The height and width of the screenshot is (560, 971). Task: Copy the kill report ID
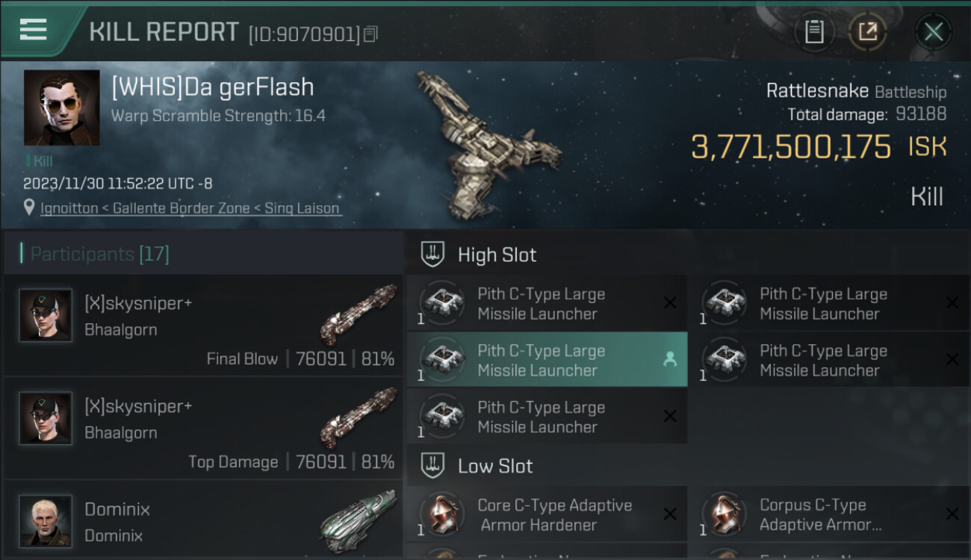pyautogui.click(x=371, y=34)
